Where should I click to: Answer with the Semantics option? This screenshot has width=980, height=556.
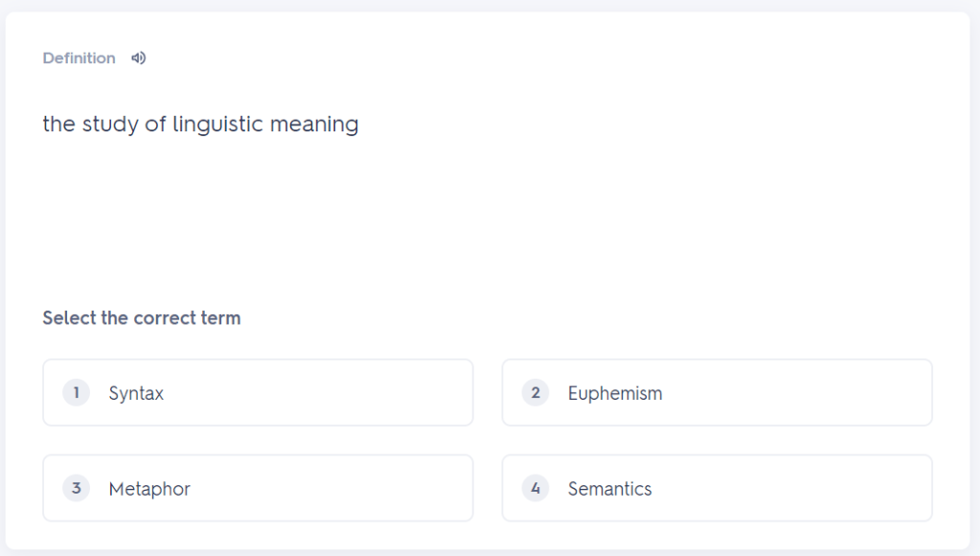click(x=717, y=489)
